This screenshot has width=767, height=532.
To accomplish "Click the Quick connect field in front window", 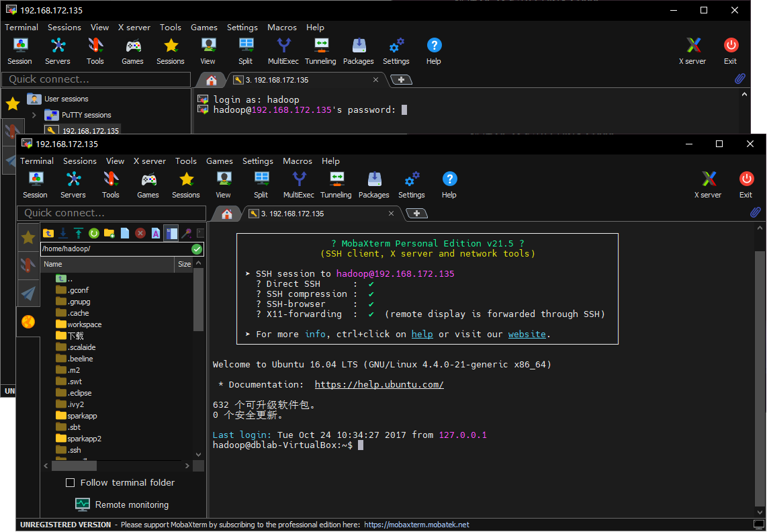I will [111, 213].
